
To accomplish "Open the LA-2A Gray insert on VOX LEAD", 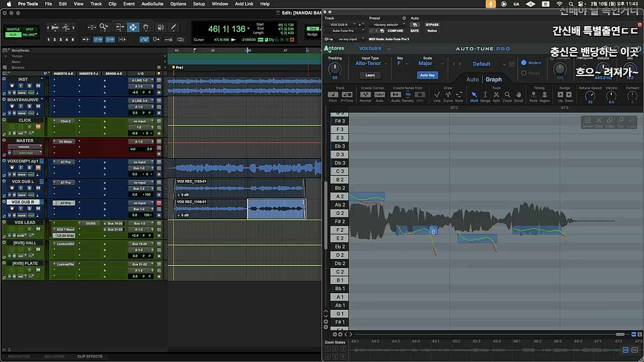I will coord(65,235).
